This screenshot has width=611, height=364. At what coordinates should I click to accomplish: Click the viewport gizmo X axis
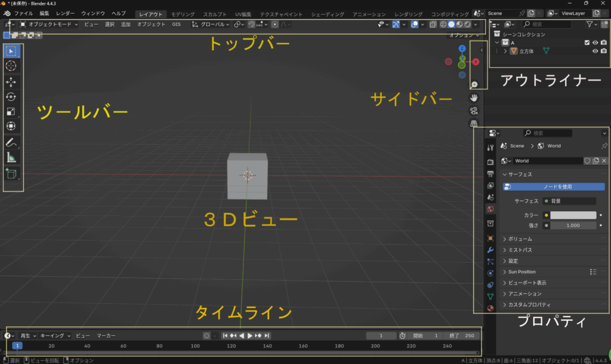coord(476,62)
